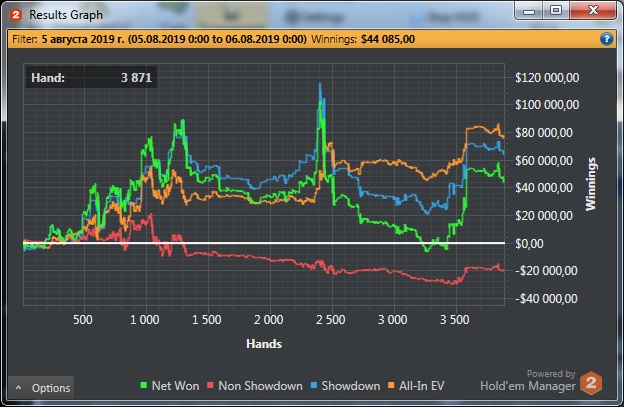Click the Hold'em Manager 2 title bar icon
The height and width of the screenshot is (407, 624).
click(x=16, y=15)
